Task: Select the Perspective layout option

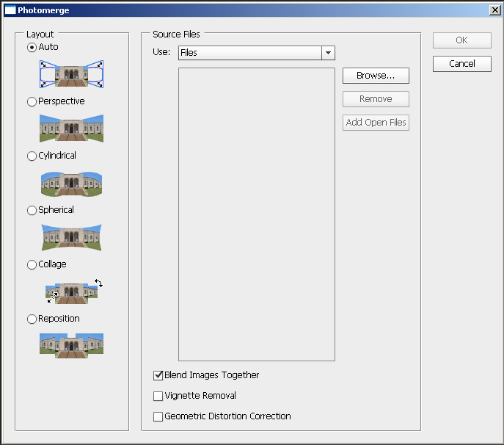Action: pyautogui.click(x=32, y=101)
